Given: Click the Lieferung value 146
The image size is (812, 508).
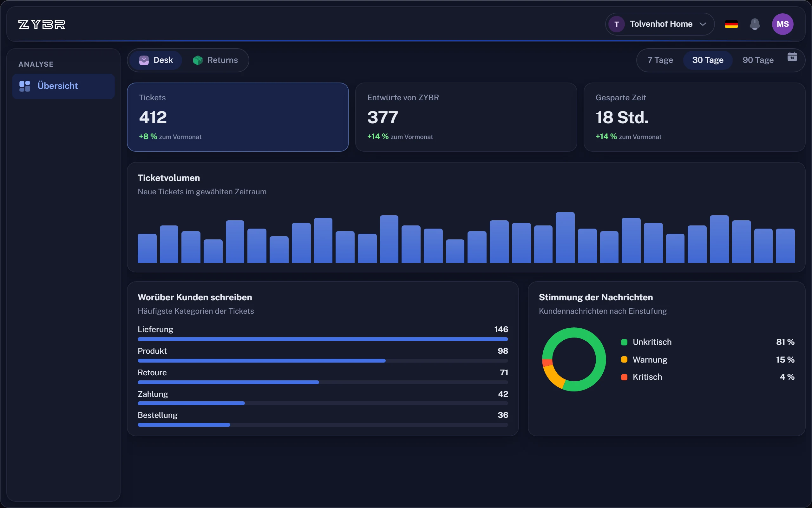Looking at the screenshot, I should tap(501, 329).
